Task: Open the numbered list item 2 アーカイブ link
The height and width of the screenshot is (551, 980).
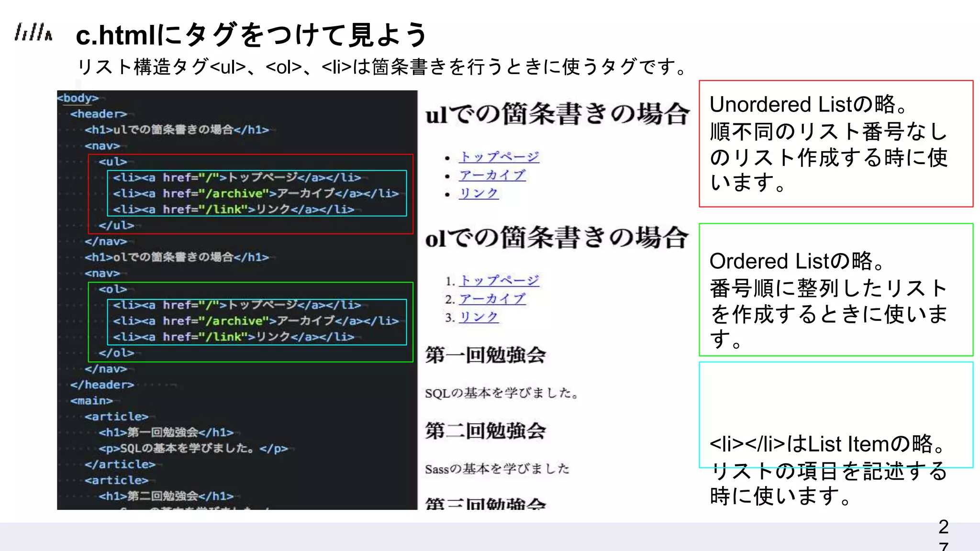Action: (492, 299)
